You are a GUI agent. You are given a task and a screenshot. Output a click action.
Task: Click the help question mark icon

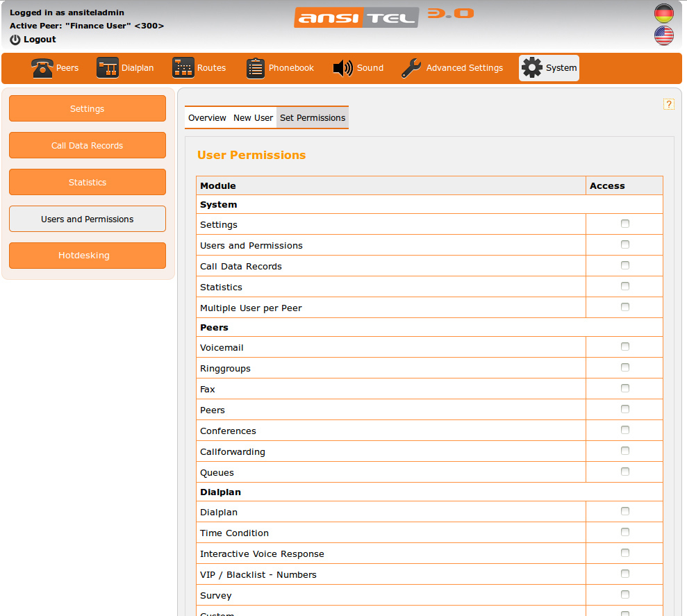[669, 104]
